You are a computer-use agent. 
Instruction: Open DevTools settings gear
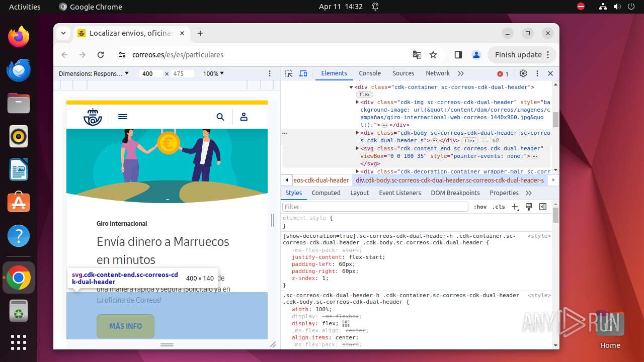point(523,73)
